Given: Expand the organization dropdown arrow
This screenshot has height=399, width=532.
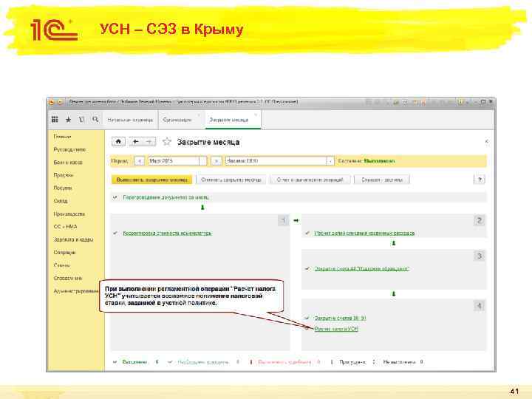Looking at the screenshot, I should point(330,161).
